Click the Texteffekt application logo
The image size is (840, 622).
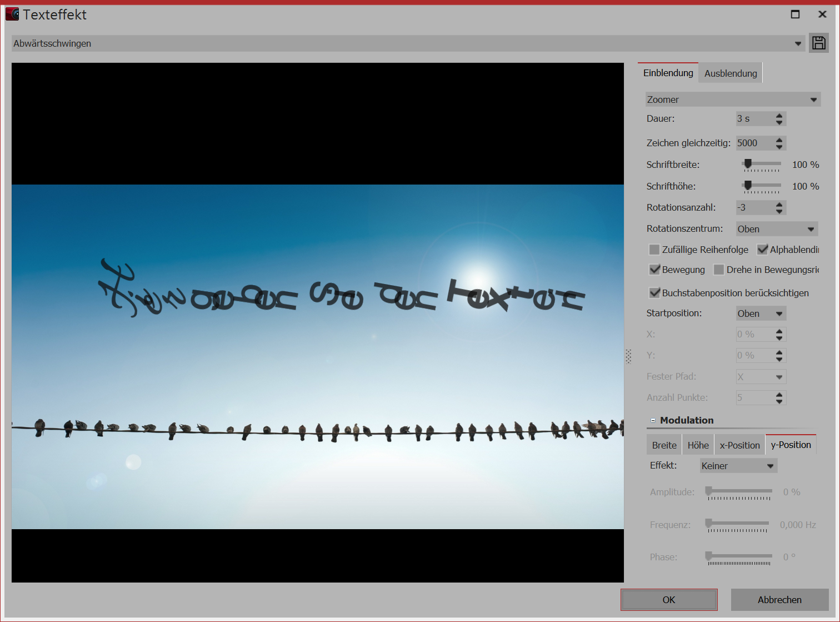click(12, 13)
